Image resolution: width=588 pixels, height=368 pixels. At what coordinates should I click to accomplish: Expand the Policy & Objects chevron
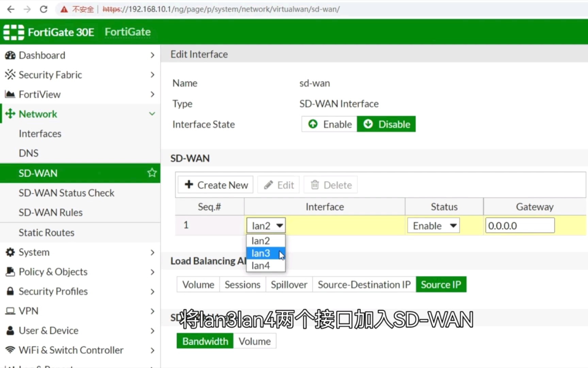coord(152,272)
